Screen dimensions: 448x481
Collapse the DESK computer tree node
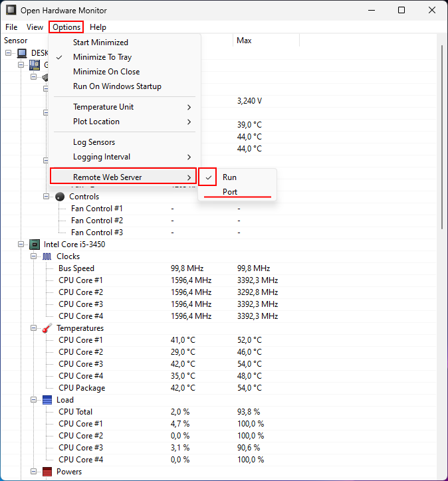pos(8,53)
